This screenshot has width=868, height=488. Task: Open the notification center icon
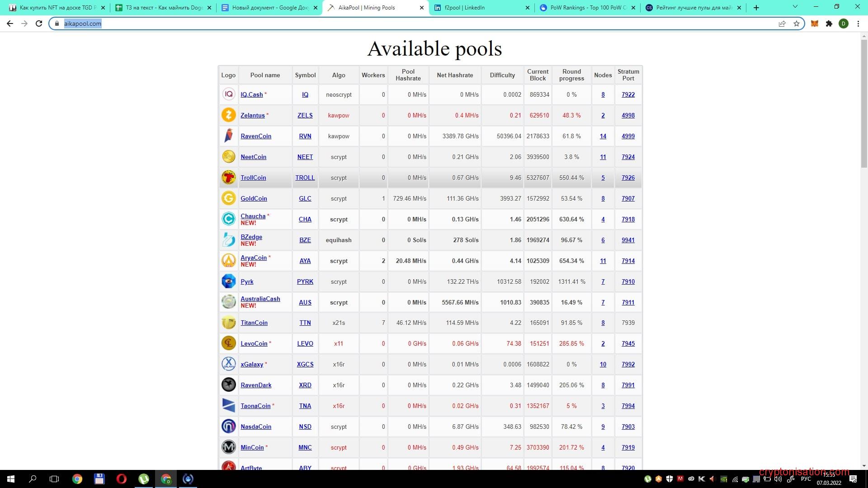pyautogui.click(x=853, y=479)
